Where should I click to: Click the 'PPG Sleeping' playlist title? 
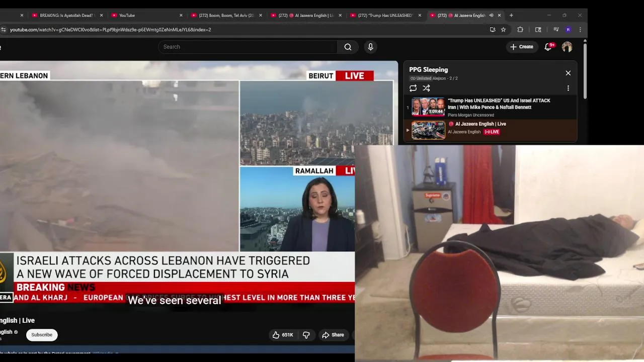point(428,70)
